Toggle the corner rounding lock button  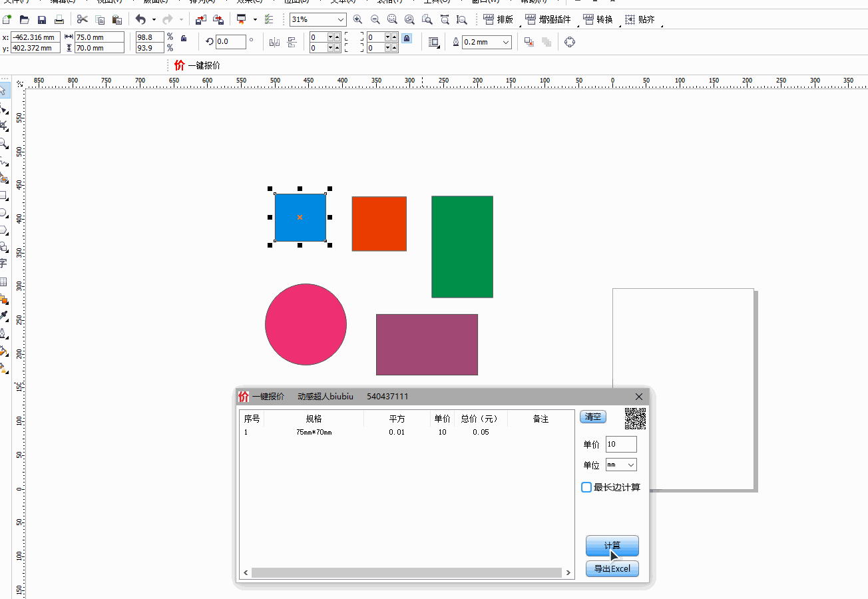coord(407,39)
